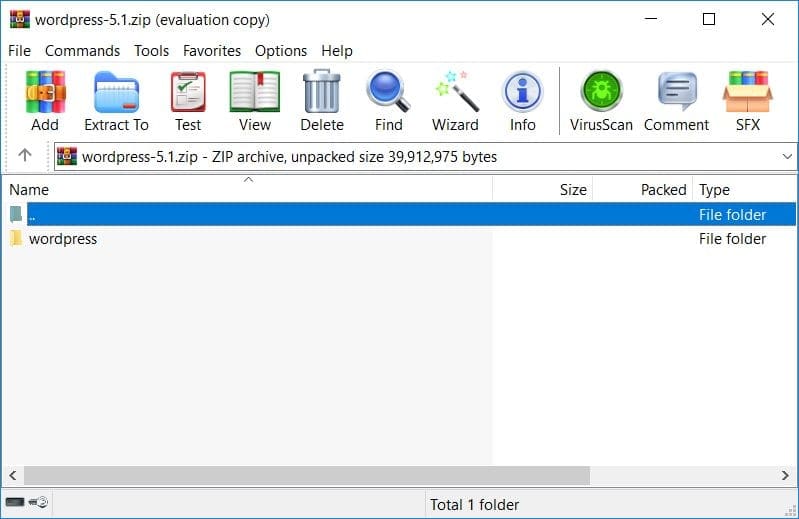Maximize the WinRAR window
The width and height of the screenshot is (799, 519).
pyautogui.click(x=709, y=19)
